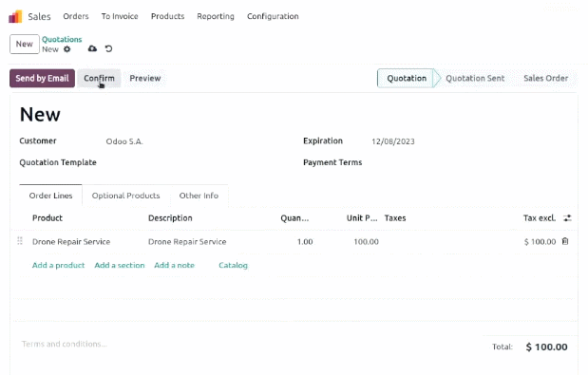The width and height of the screenshot is (588, 375).
Task: Click the Tax excl. column header
Action: [540, 218]
